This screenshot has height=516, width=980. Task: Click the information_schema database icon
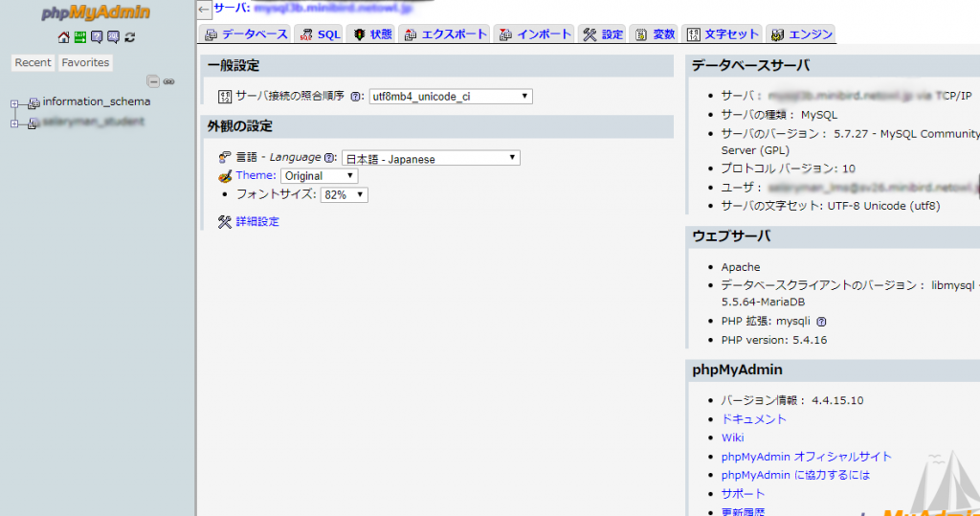(33, 103)
